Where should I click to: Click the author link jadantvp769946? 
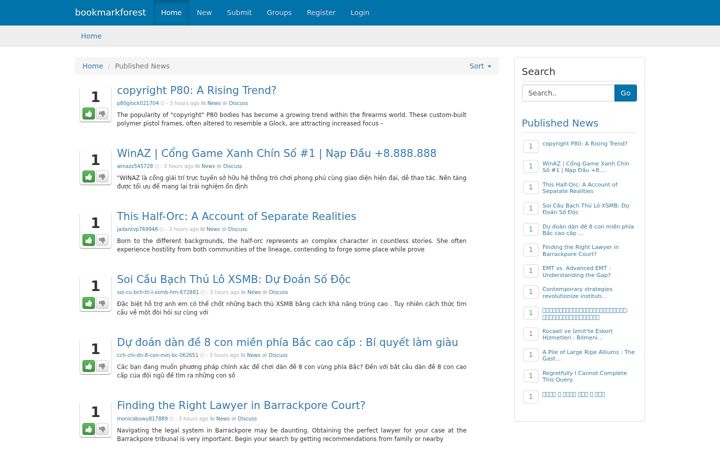[x=137, y=229]
